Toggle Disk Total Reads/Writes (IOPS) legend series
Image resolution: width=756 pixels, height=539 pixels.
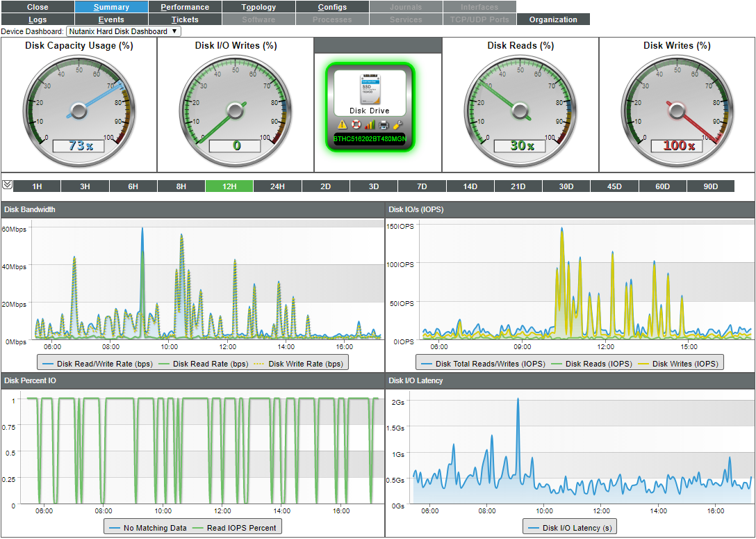coord(483,364)
